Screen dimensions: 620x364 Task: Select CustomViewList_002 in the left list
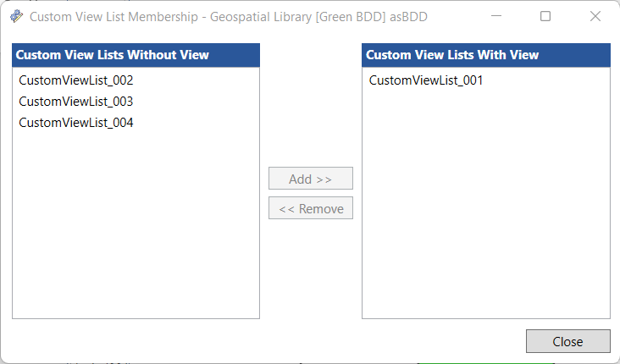(x=76, y=80)
